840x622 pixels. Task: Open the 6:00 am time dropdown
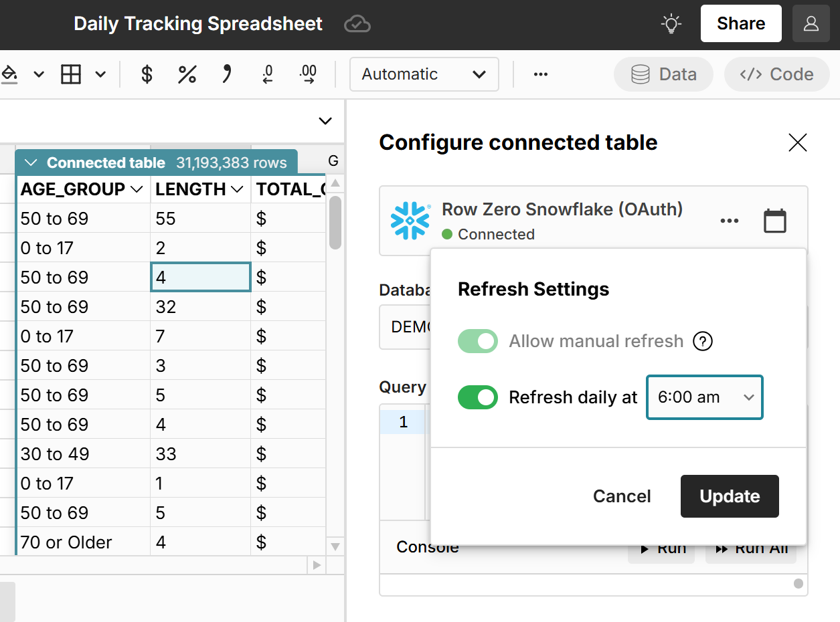click(x=704, y=397)
